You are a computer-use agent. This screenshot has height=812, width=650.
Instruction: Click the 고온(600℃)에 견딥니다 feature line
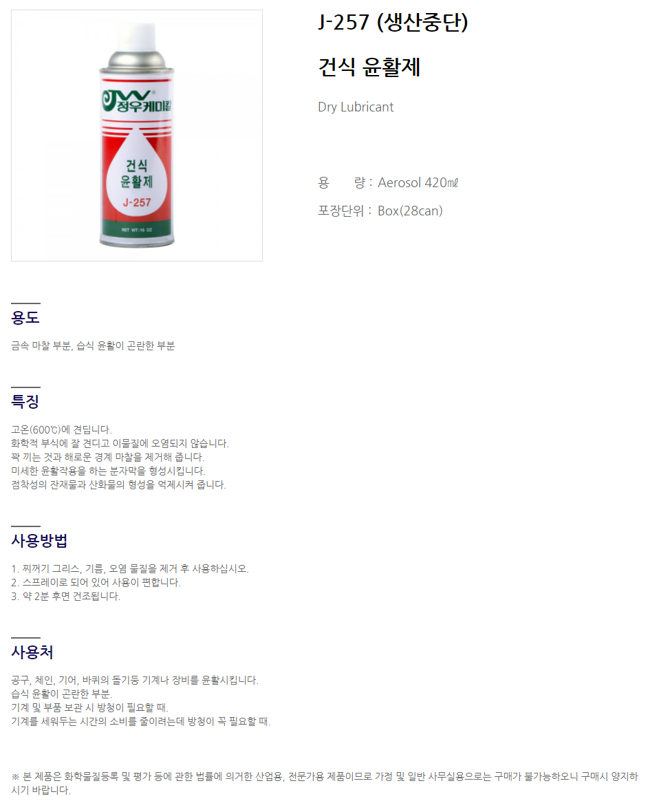pyautogui.click(x=62, y=429)
